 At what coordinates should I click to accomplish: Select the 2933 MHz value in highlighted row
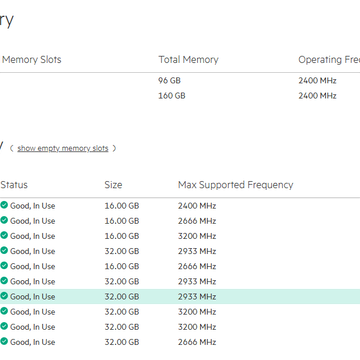pyautogui.click(x=197, y=297)
